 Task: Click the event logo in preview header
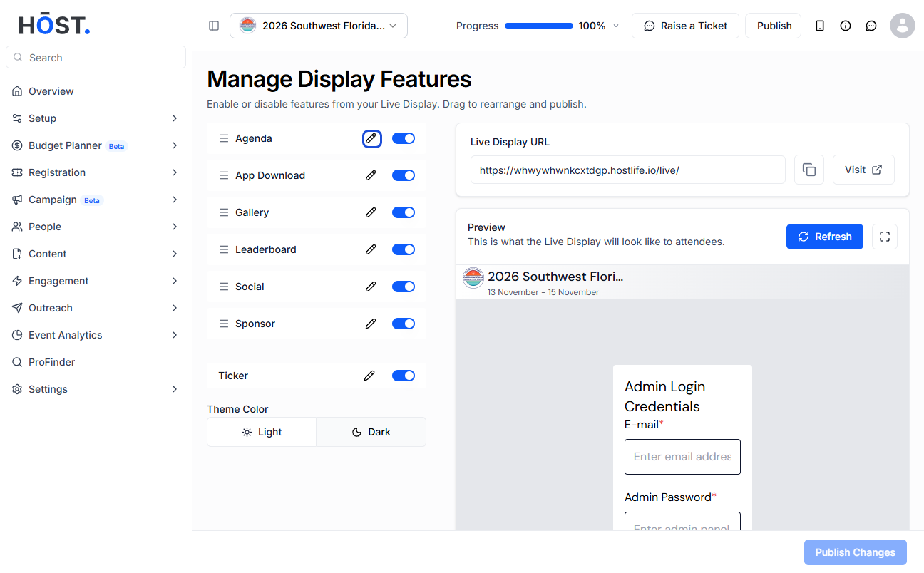473,278
